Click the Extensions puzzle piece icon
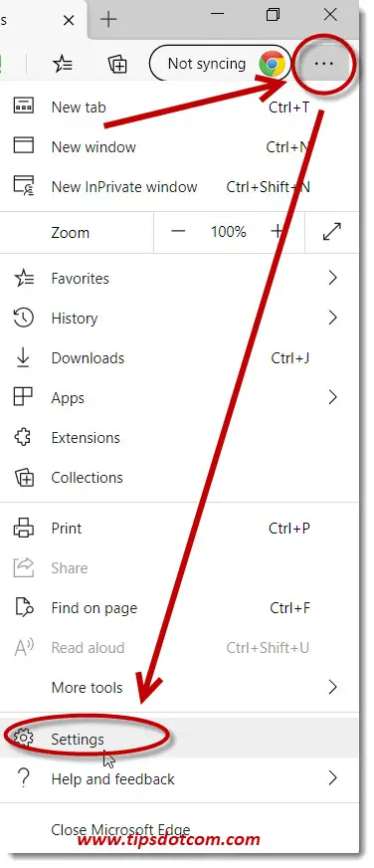Viewport: 374px width, 868px height. point(24,437)
